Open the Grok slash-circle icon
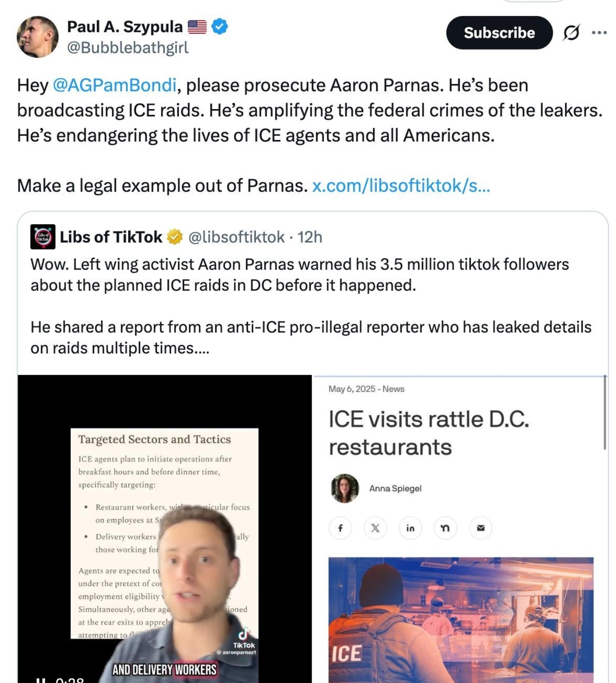 click(x=571, y=33)
